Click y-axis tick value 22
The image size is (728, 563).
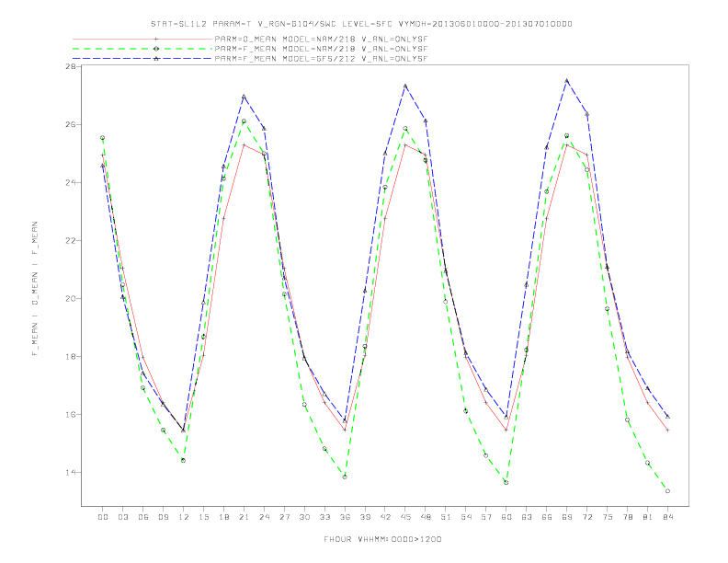point(71,241)
